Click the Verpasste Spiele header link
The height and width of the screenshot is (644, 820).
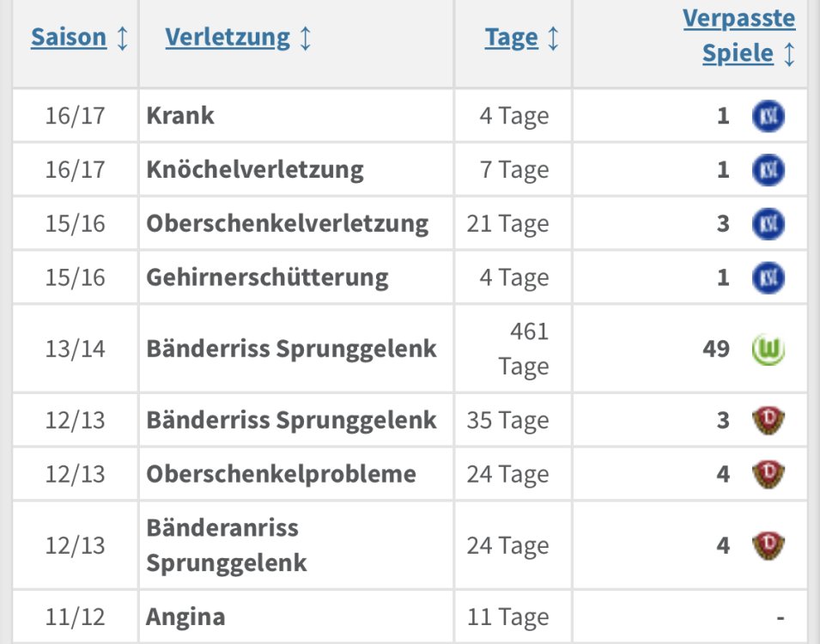(738, 35)
